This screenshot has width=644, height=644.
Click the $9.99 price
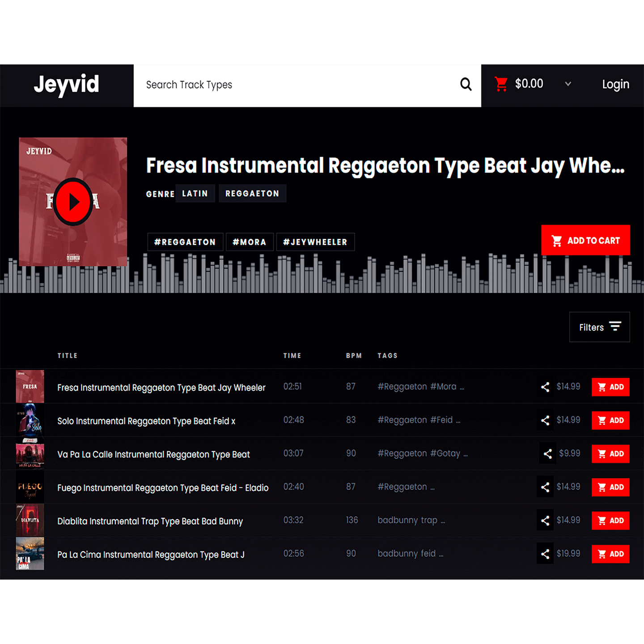(x=569, y=453)
